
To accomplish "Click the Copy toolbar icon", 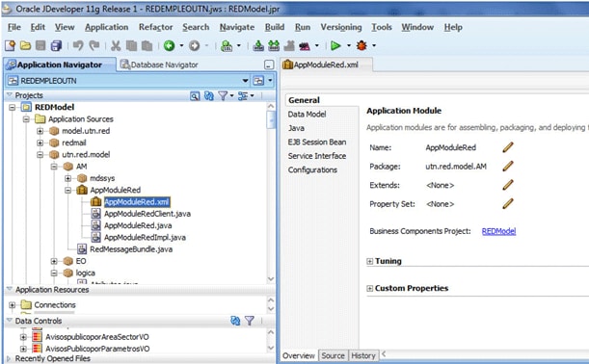I will [131, 46].
